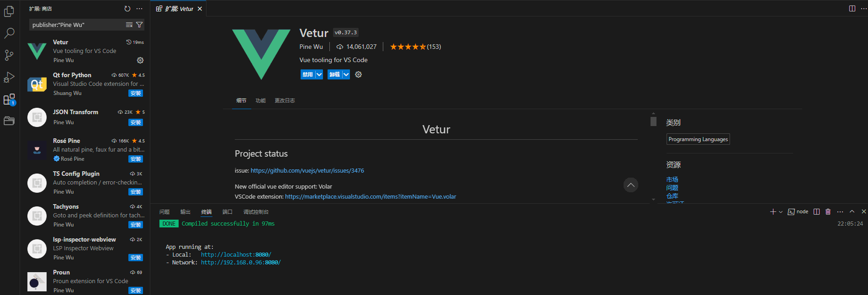Open disable button dropdown arrow
Viewport: 868px width, 295px height.
click(319, 74)
